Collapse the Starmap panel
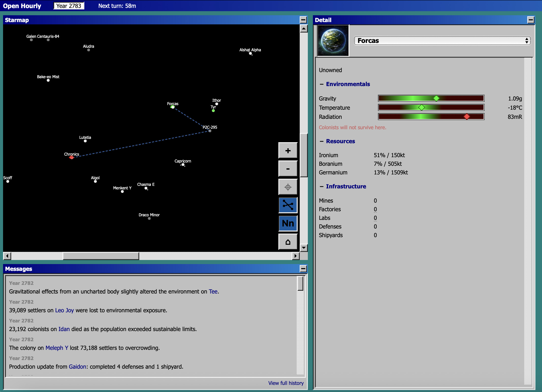 [303, 20]
